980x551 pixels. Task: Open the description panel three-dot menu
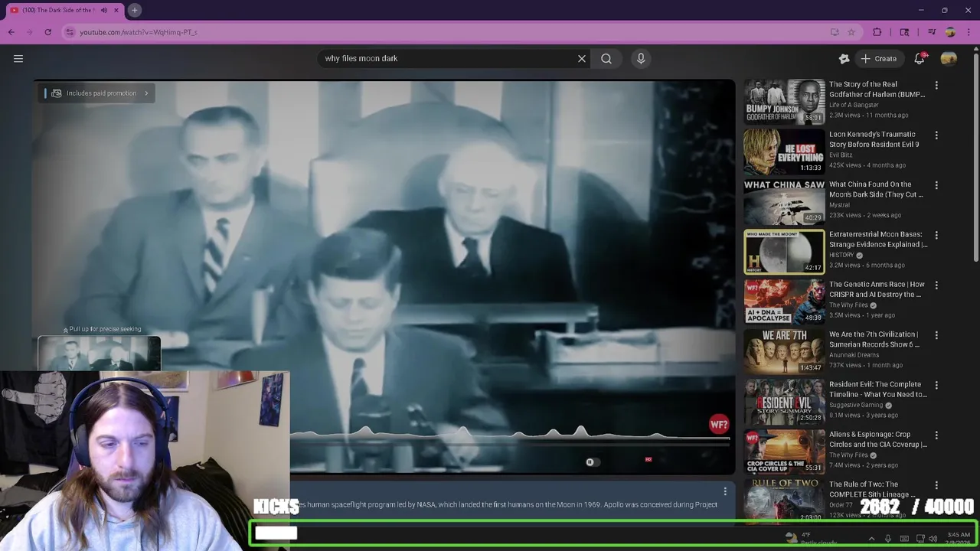[x=725, y=491]
